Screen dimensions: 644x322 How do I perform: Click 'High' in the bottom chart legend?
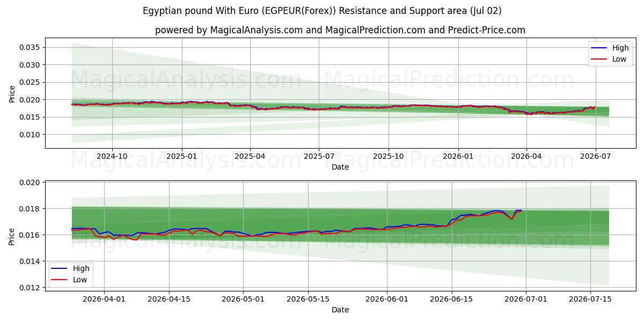click(x=80, y=268)
